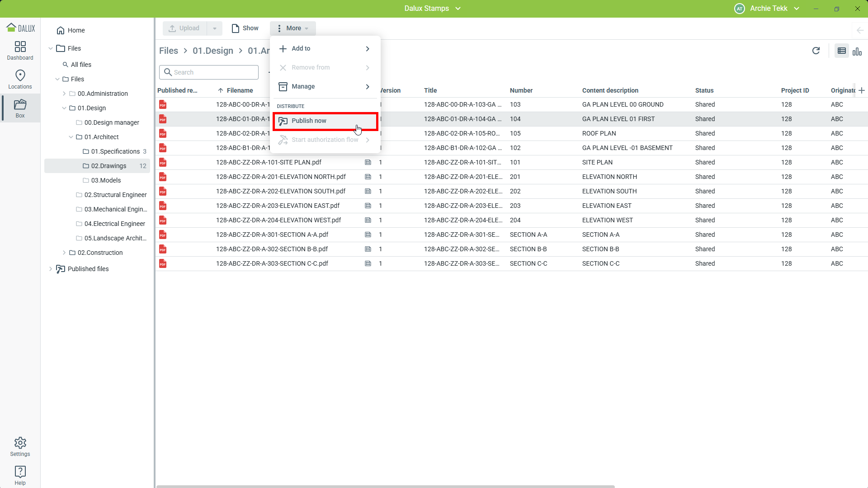The image size is (868, 488).
Task: Open the Settings gear
Action: click(x=20, y=446)
